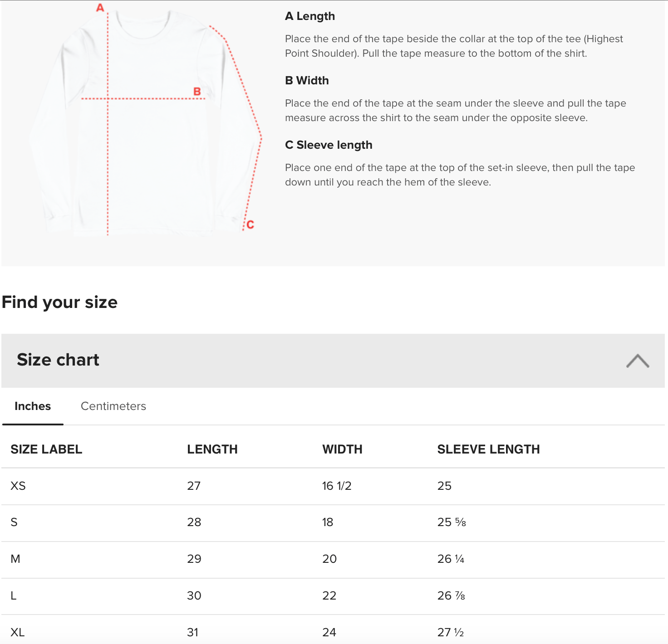Click the long sleeve shirt measurement diagram
This screenshot has height=644, width=668.
pyautogui.click(x=145, y=121)
